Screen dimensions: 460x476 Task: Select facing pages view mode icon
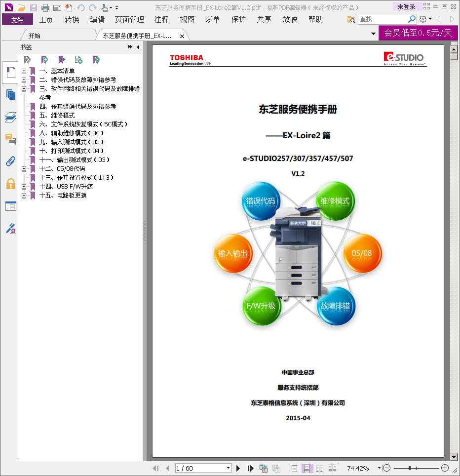point(319,469)
